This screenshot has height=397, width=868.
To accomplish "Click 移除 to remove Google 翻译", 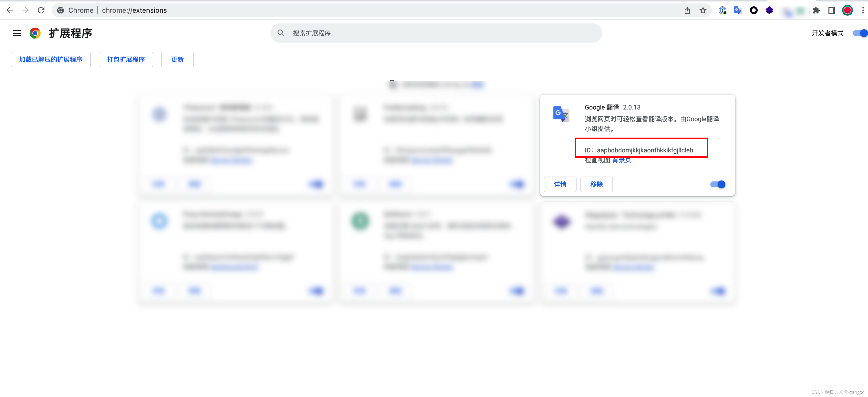I will (596, 184).
